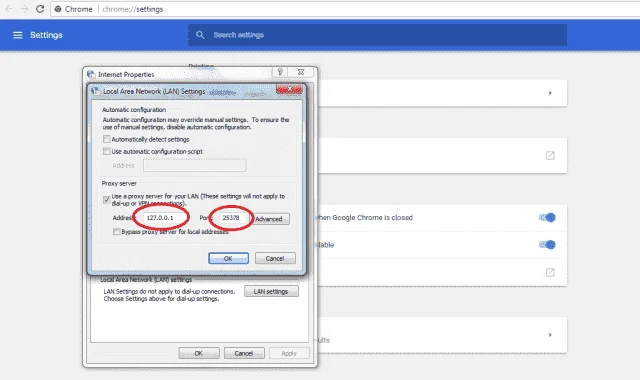
Task: Click the Internet Properties title icon
Action: click(x=91, y=74)
